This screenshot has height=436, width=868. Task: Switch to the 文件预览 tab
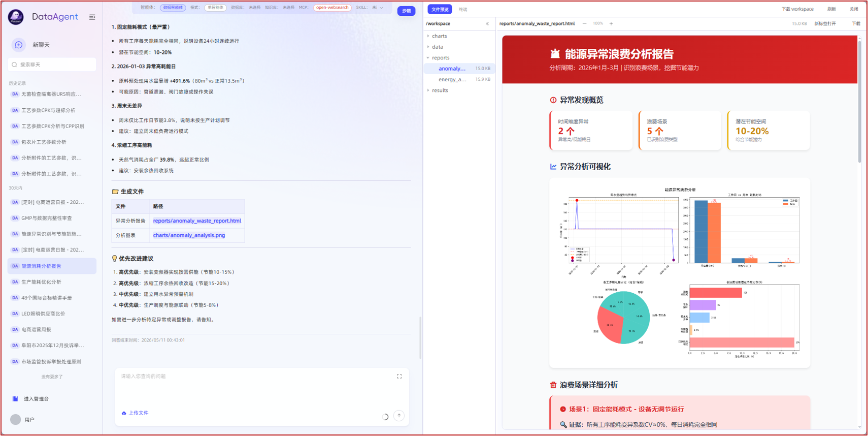440,9
